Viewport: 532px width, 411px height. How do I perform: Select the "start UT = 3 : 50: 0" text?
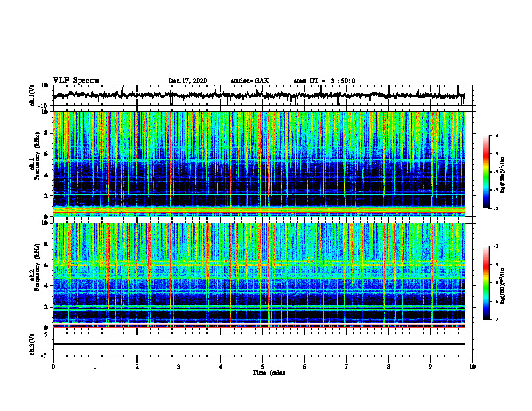[x=324, y=81]
